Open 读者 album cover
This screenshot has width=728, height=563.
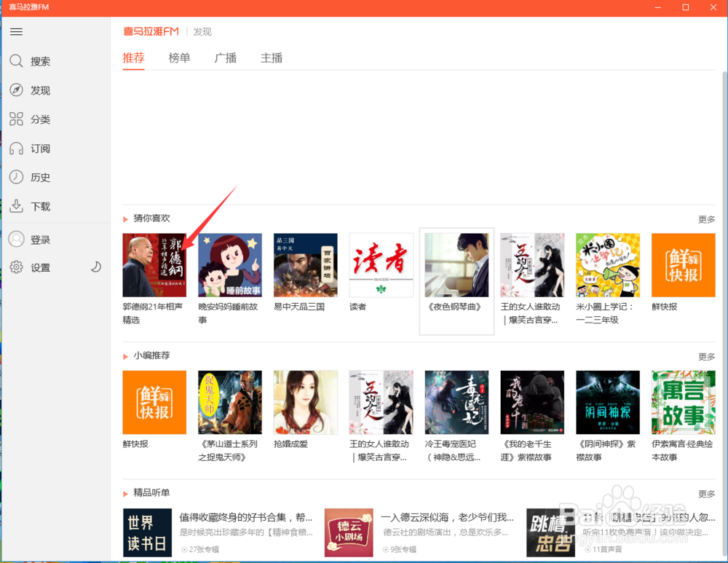click(381, 265)
